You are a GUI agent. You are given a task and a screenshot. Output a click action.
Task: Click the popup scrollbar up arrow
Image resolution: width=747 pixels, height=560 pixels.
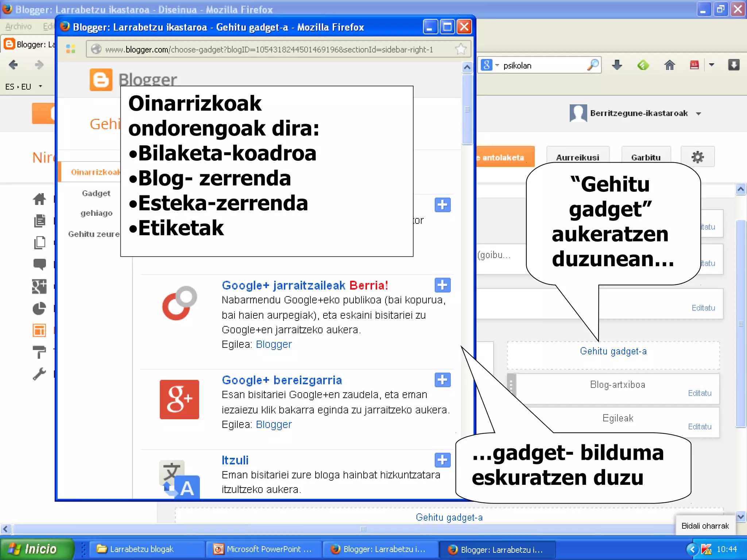[467, 67]
